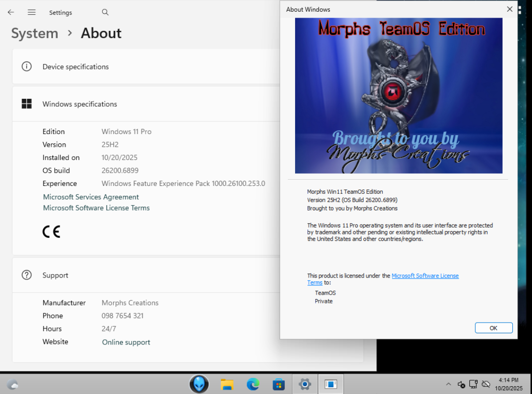Open the weather widget on the taskbar
Image resolution: width=532 pixels, height=394 pixels.
click(13, 385)
